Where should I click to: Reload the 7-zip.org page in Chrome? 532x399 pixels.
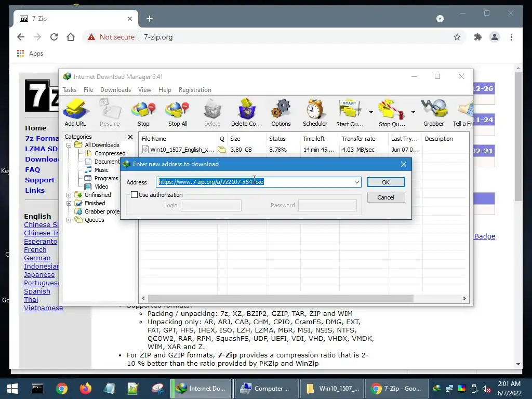[54, 37]
